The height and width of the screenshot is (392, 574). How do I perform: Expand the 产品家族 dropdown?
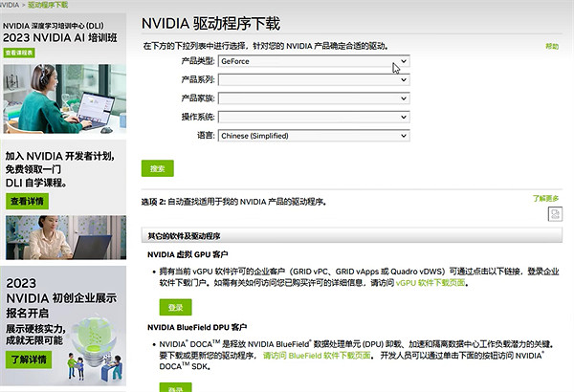(x=313, y=98)
